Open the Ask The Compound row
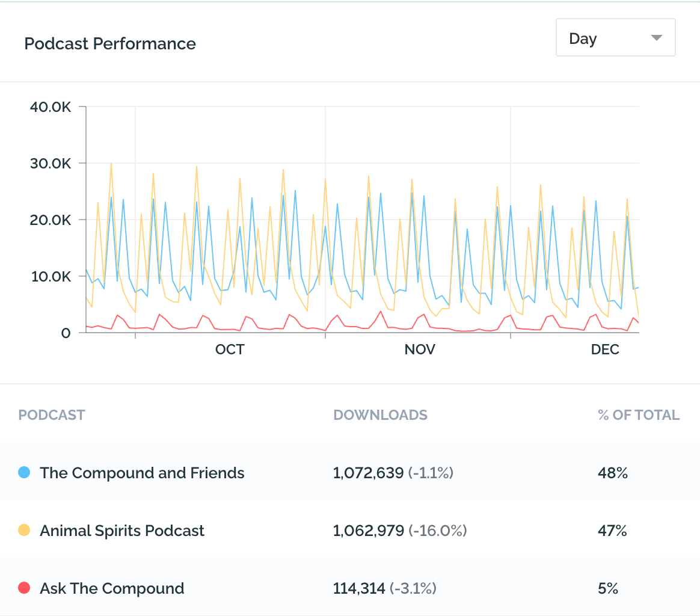This screenshot has height=616, width=700. click(x=350, y=587)
